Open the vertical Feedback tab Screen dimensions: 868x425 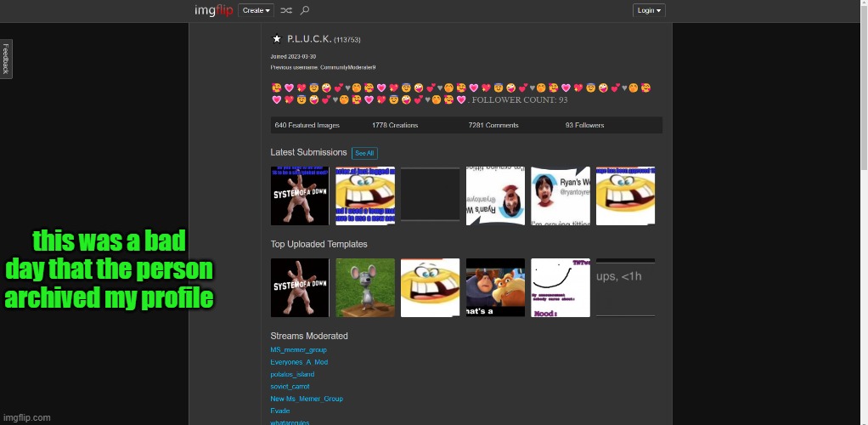[x=6, y=59]
